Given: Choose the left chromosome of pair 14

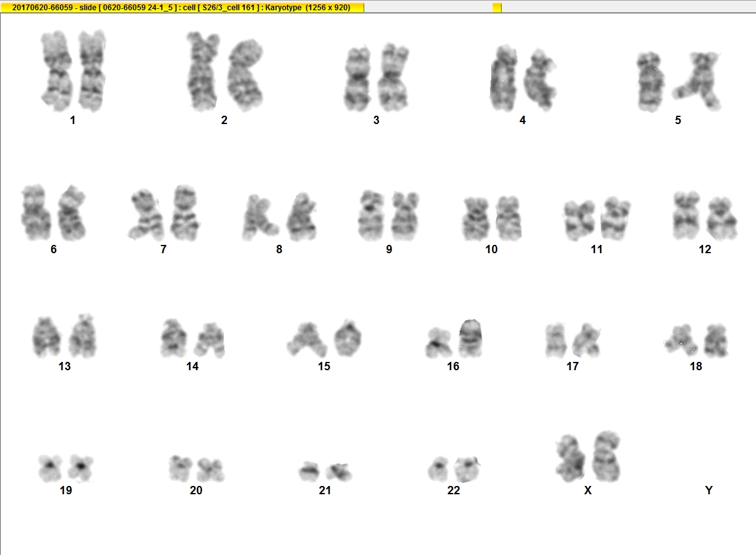Looking at the screenshot, I should pos(174,338).
